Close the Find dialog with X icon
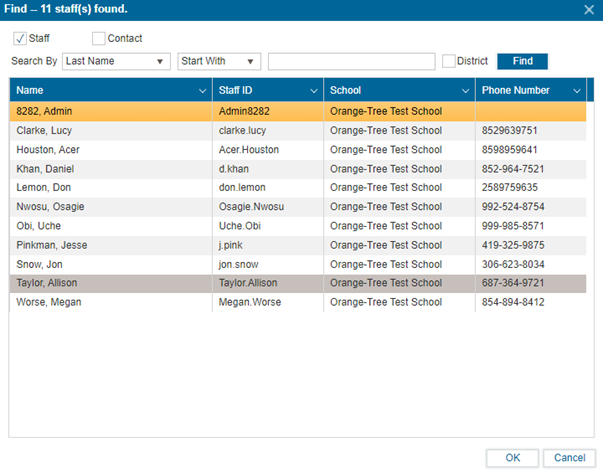Viewport: 603px width, 473px height. coord(588,9)
